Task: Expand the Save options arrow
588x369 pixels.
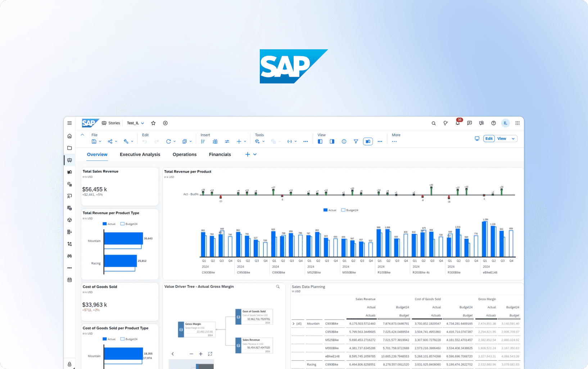Action: pyautogui.click(x=100, y=141)
